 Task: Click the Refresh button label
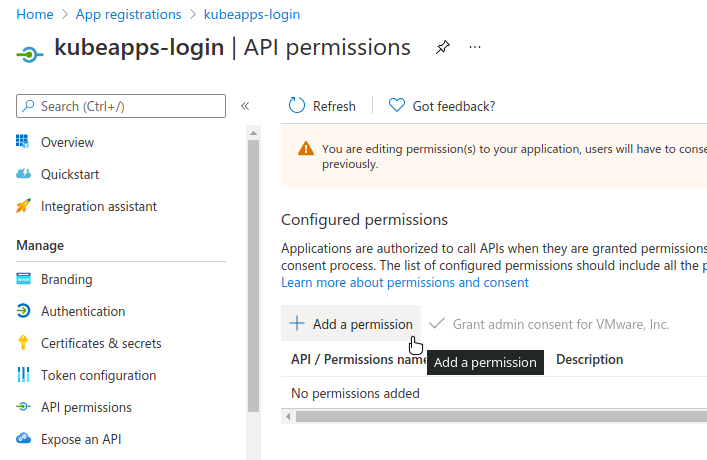click(334, 106)
